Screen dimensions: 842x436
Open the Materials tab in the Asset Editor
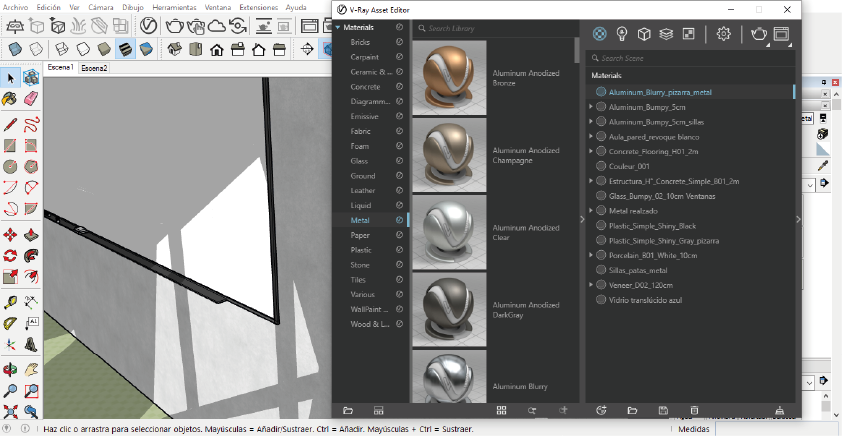tap(600, 34)
